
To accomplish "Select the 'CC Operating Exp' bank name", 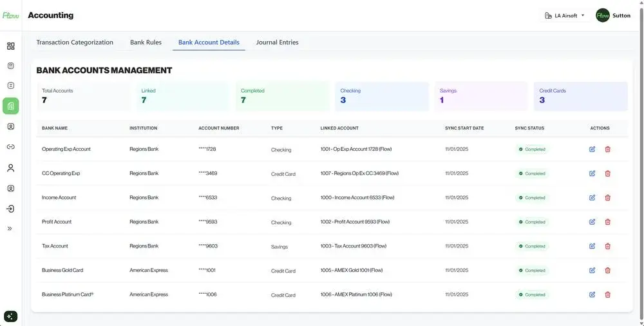I will [61, 173].
